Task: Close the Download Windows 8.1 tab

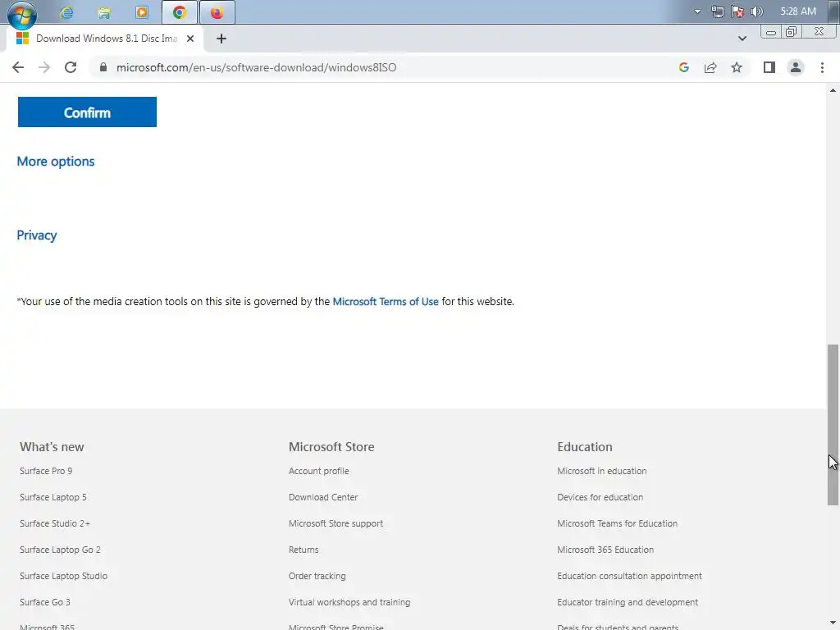Action: coord(190,39)
